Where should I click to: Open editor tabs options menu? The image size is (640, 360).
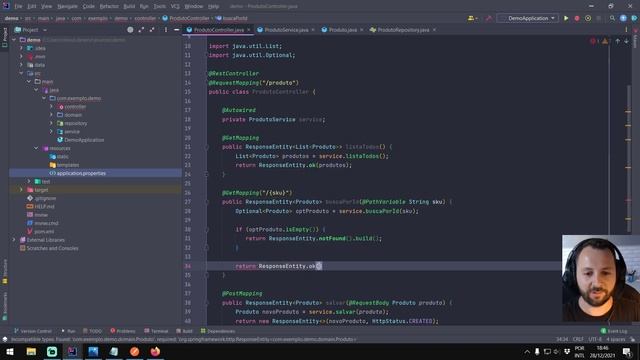tap(626, 30)
